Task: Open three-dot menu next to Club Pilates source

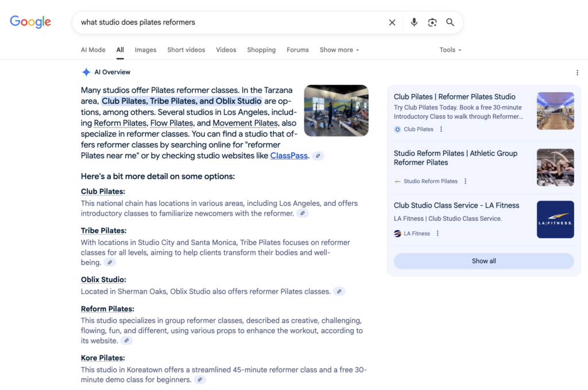Action: [441, 129]
